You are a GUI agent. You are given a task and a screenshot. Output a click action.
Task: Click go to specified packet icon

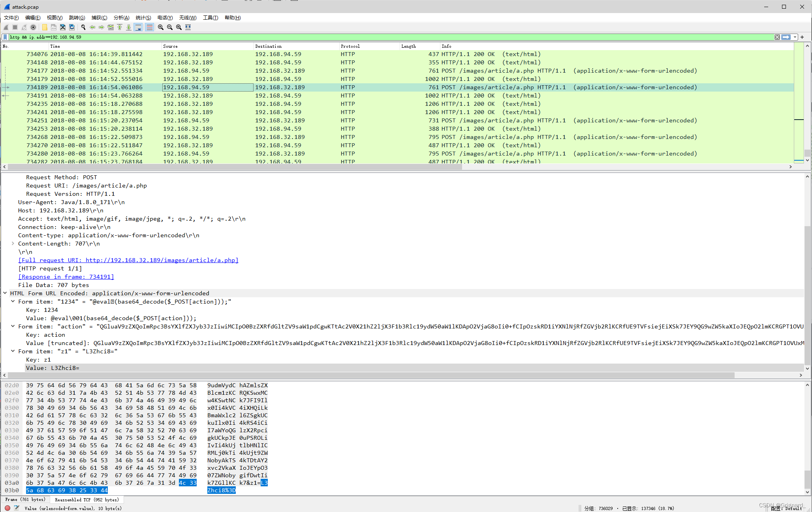[x=111, y=27]
